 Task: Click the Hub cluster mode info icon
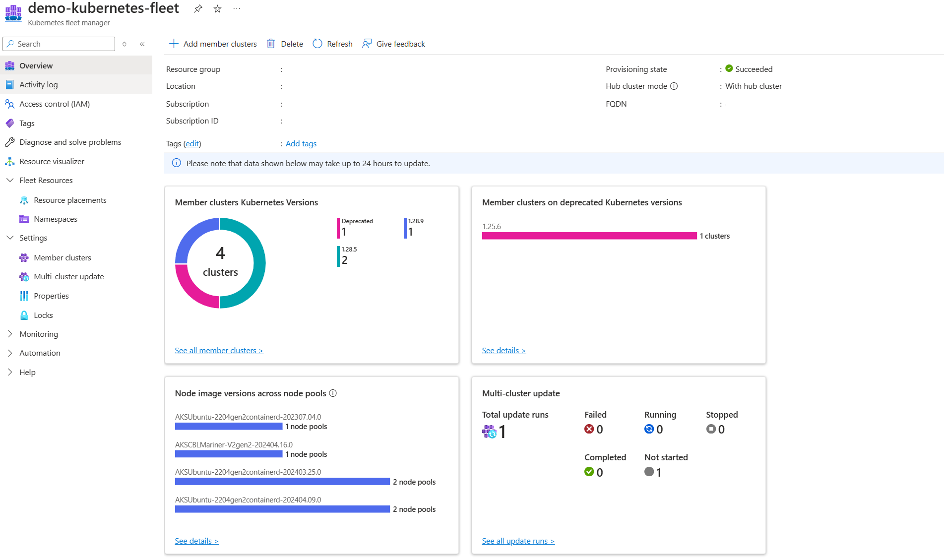pyautogui.click(x=674, y=86)
